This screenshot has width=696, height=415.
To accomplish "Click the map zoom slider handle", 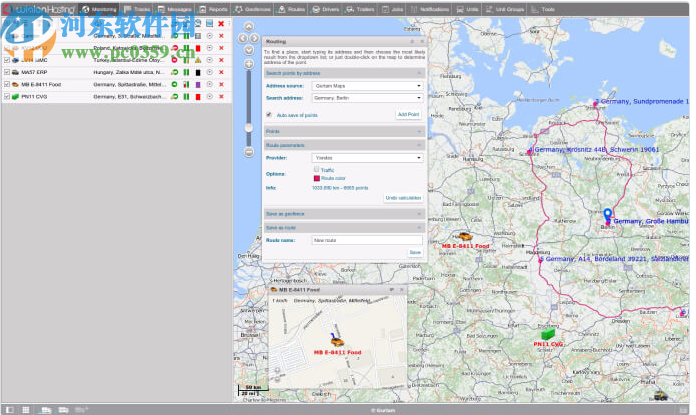I will point(249,127).
